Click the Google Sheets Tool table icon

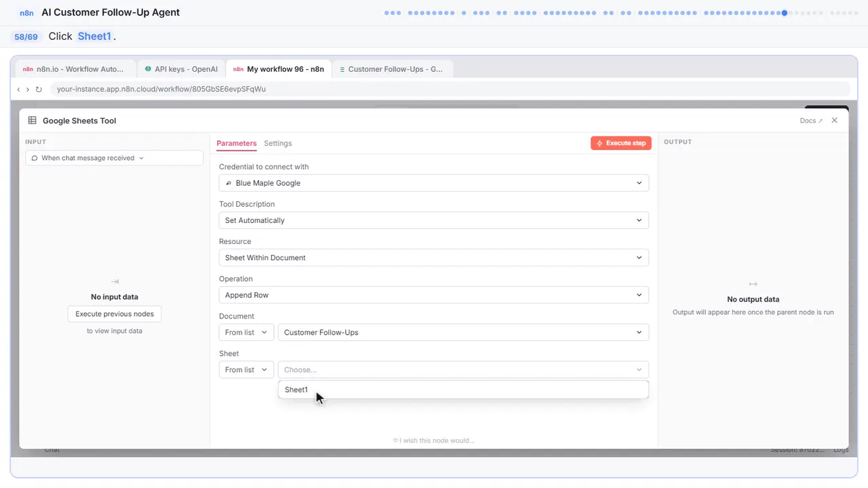pyautogui.click(x=33, y=121)
